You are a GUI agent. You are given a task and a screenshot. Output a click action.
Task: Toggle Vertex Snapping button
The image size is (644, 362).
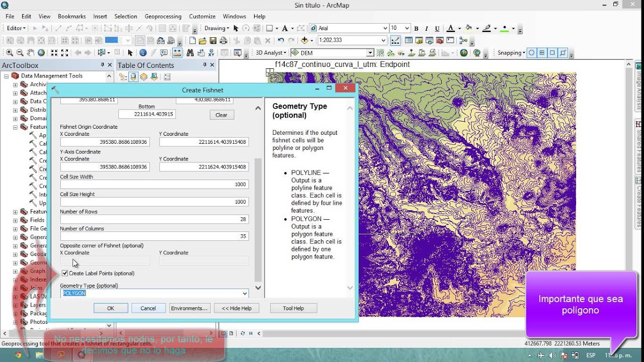[552, 52]
